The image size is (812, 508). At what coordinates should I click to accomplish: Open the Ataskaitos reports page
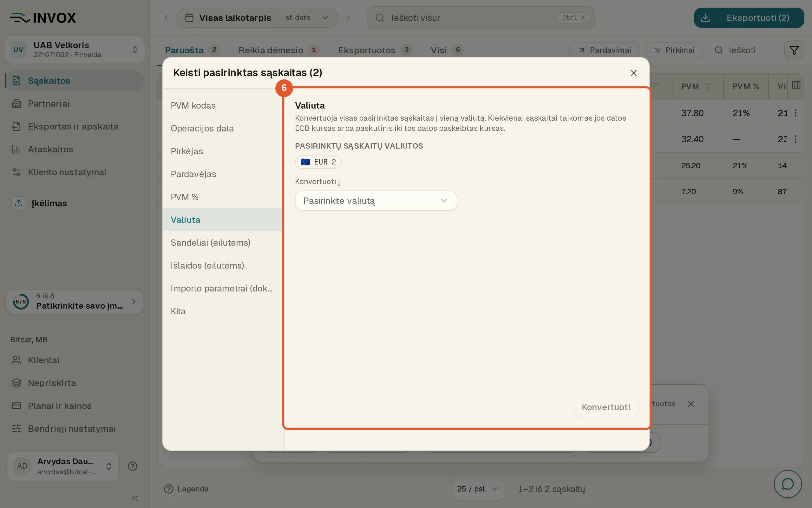[75, 149]
